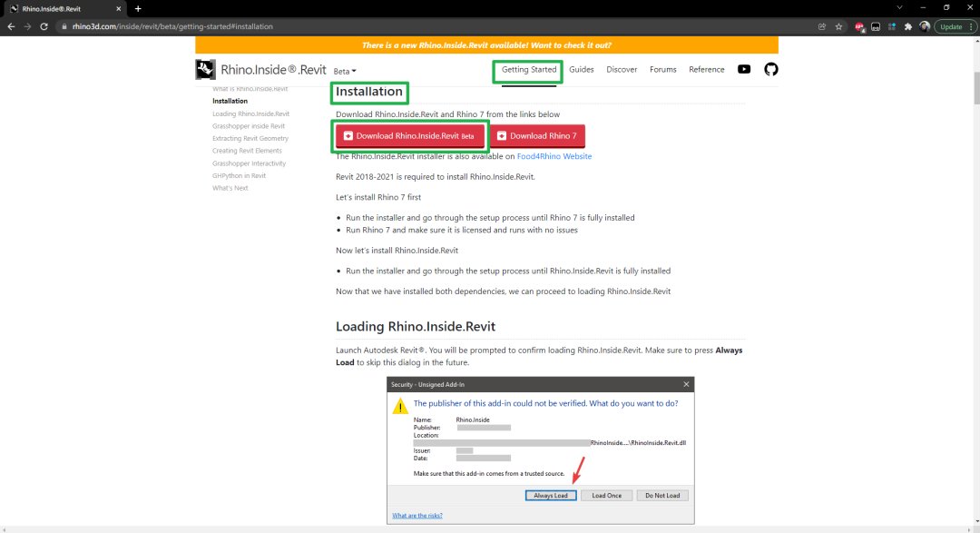Go to What's Next sidebar link

coord(230,188)
